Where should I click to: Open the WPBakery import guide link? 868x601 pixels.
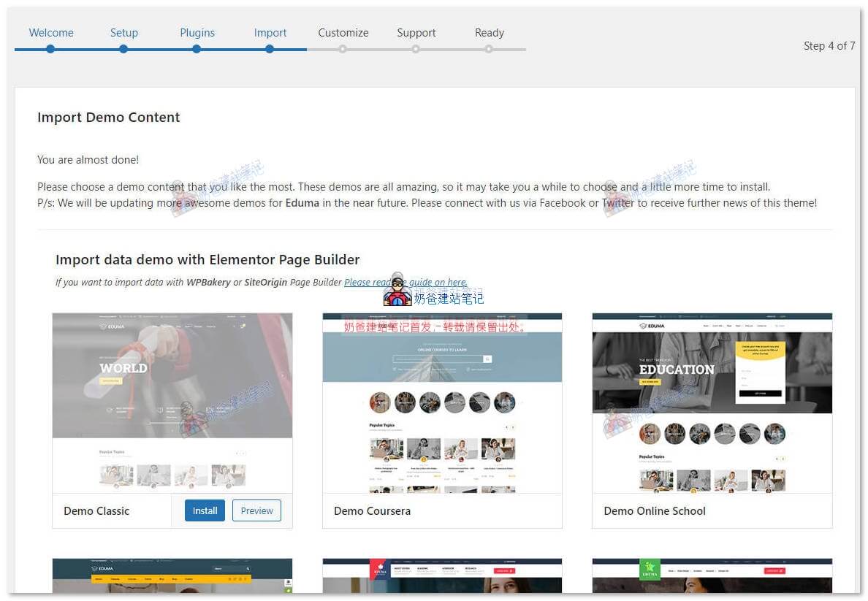[406, 282]
